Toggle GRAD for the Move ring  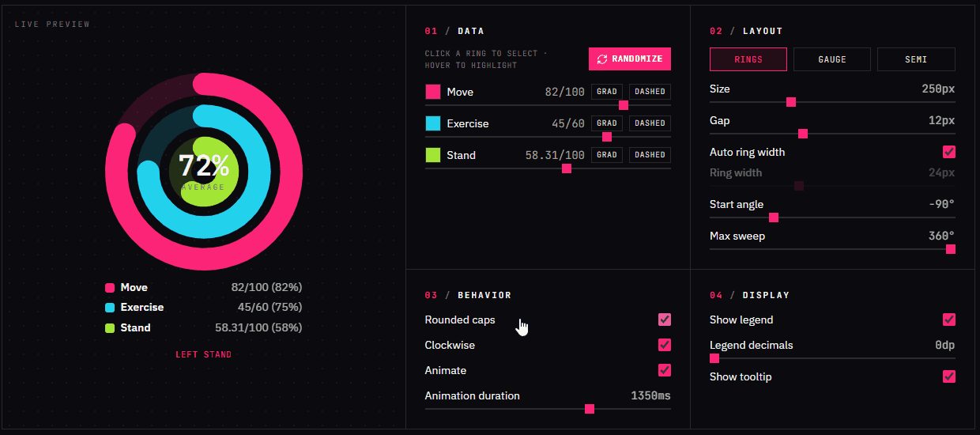tap(607, 92)
